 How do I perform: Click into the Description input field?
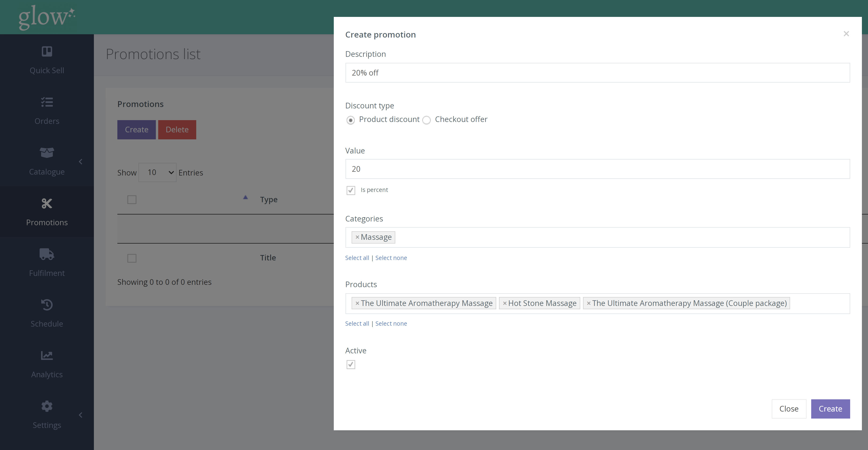pyautogui.click(x=597, y=73)
